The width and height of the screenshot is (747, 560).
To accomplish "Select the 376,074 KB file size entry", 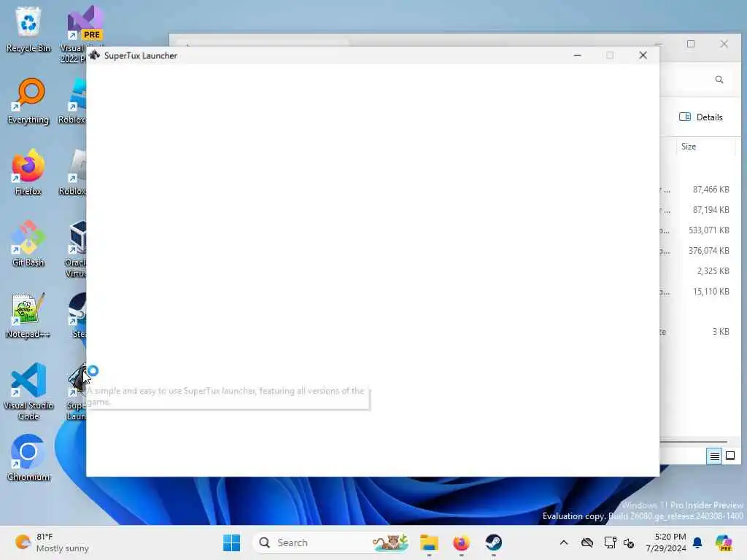I will [x=708, y=251].
